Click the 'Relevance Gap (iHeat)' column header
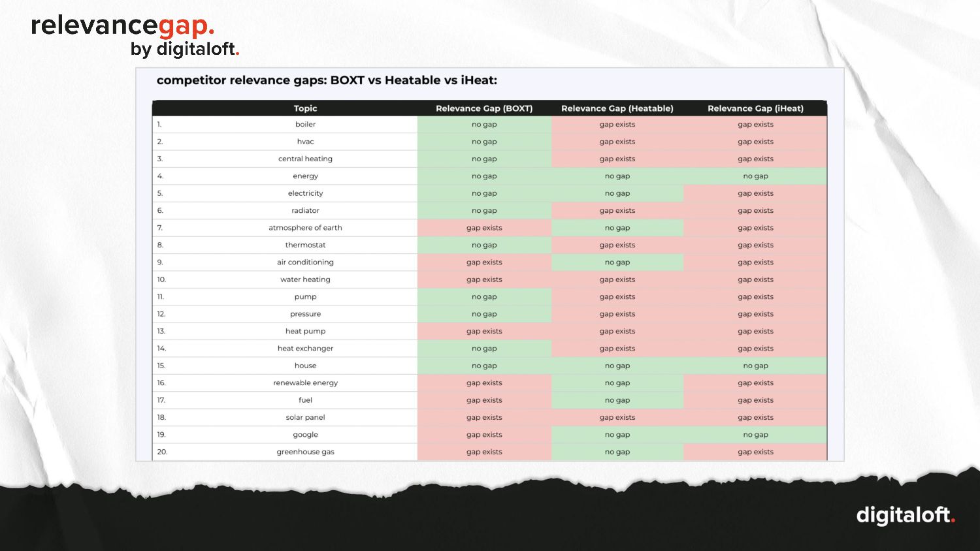Screen dimensions: 980x551 coord(755,108)
